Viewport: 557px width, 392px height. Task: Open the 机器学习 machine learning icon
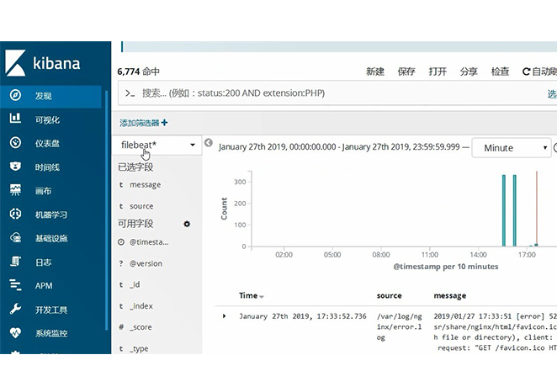pyautogui.click(x=15, y=215)
